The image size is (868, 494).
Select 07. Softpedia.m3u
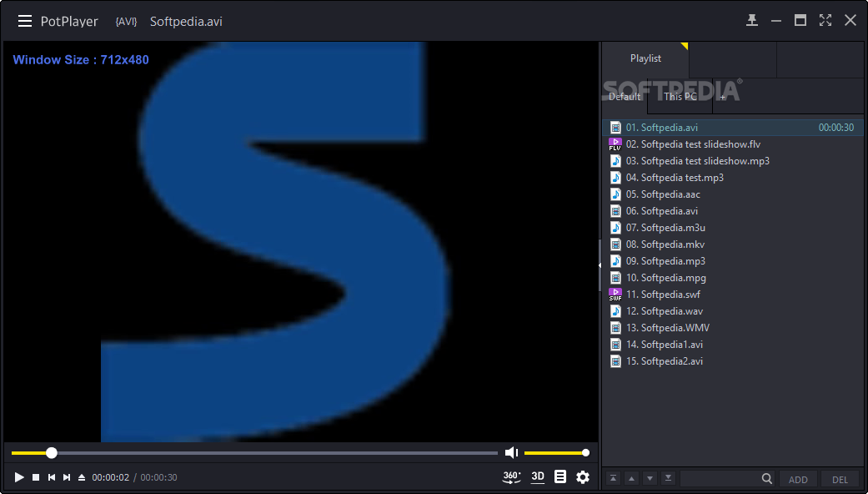click(x=732, y=228)
